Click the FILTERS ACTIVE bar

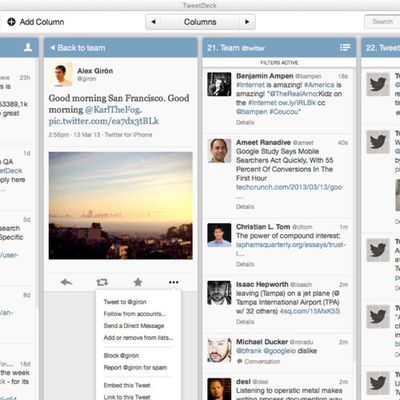(279, 63)
